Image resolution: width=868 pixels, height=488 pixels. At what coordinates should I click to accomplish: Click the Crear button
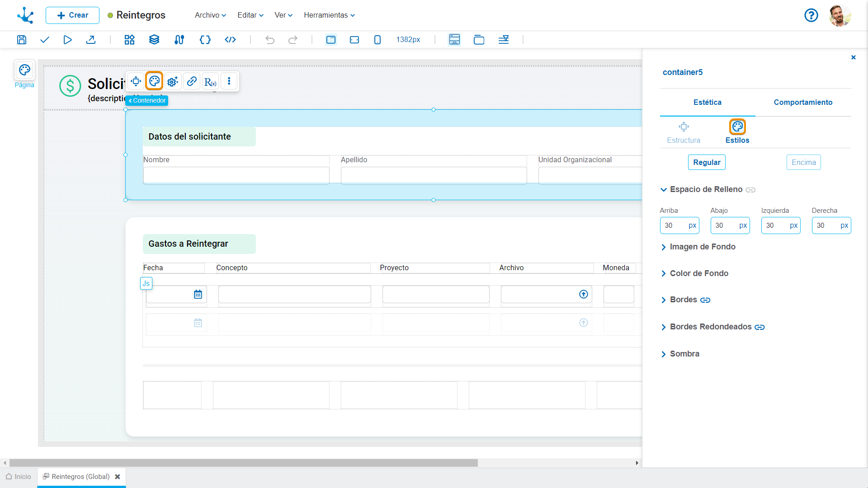click(72, 15)
